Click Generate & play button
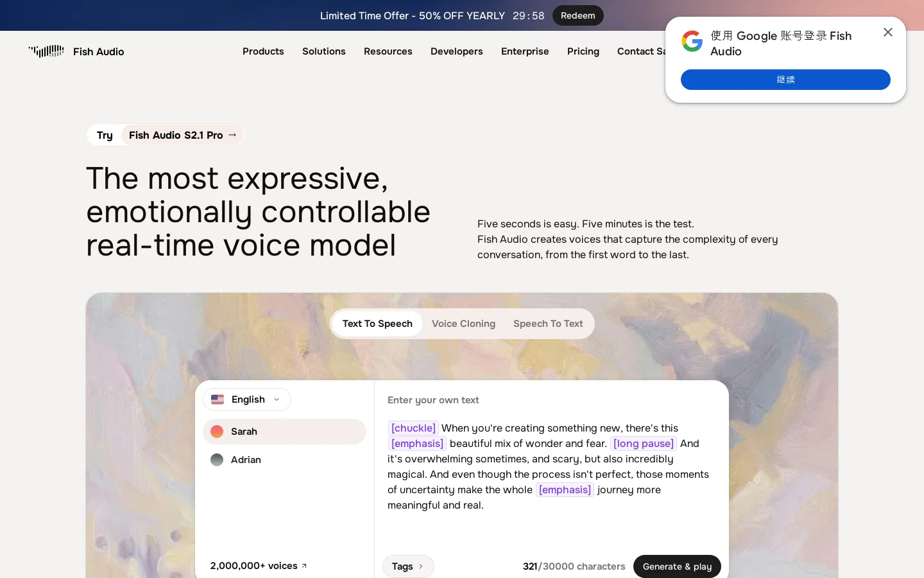The width and height of the screenshot is (924, 578). (677, 566)
